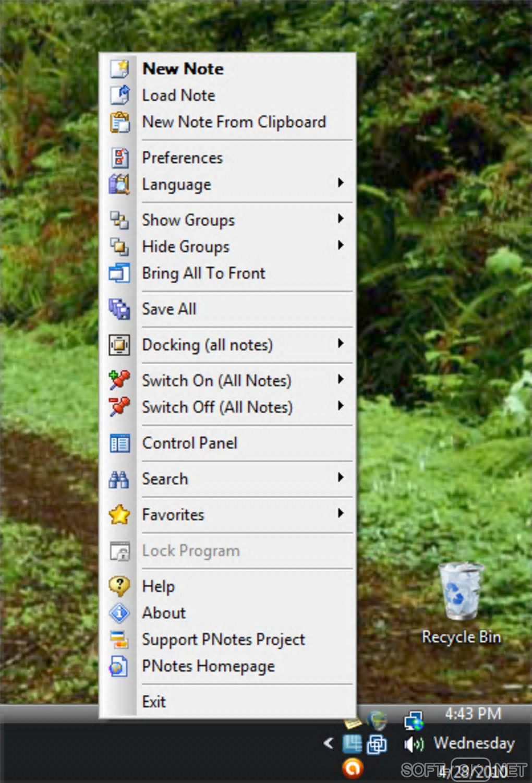
Task: Click the red pin Switch Off icon
Action: tap(119, 407)
